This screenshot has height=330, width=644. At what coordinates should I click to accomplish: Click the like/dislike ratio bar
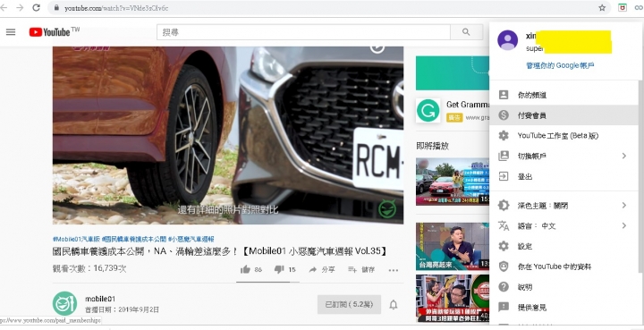267,282
